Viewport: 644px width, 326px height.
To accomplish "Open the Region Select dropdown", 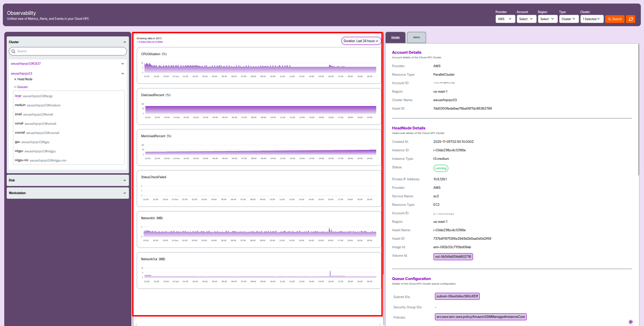I will [548, 19].
